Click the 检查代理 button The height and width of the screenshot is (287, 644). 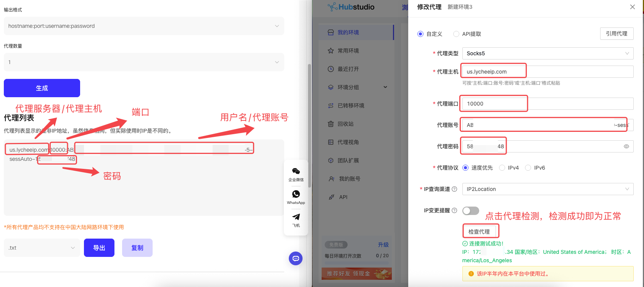coord(479,232)
